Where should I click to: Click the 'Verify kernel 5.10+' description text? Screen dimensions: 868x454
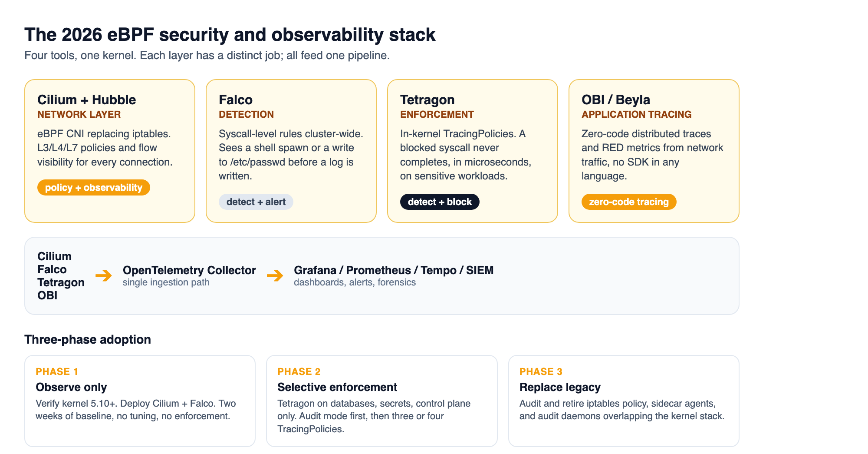tap(136, 410)
